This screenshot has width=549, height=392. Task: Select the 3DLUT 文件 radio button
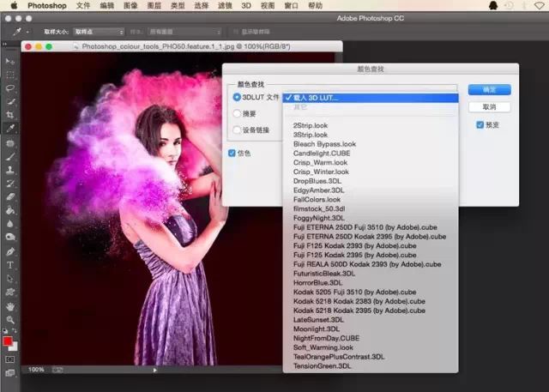[x=237, y=97]
